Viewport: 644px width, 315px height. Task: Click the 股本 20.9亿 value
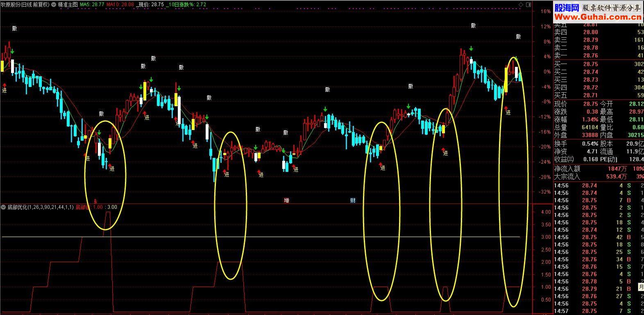click(636, 144)
